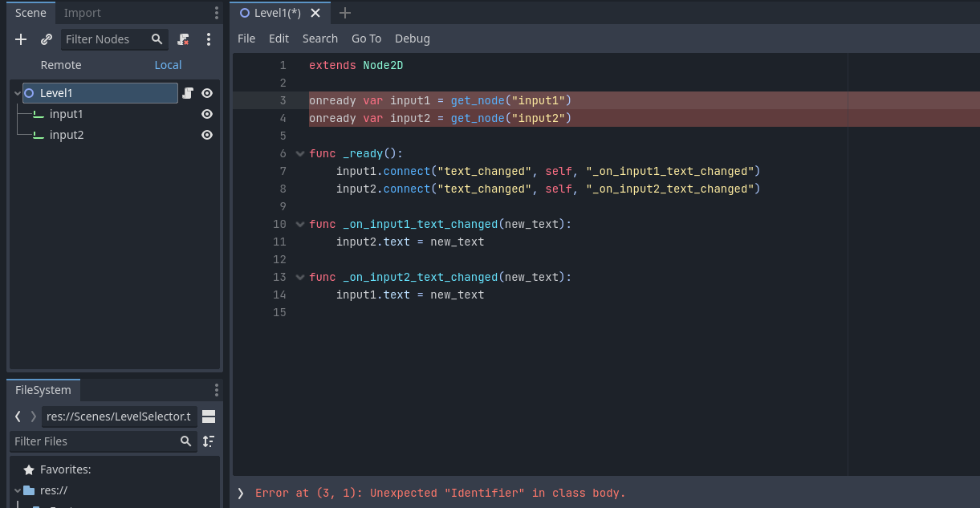Hide the input1 node
980x508 pixels.
click(207, 114)
